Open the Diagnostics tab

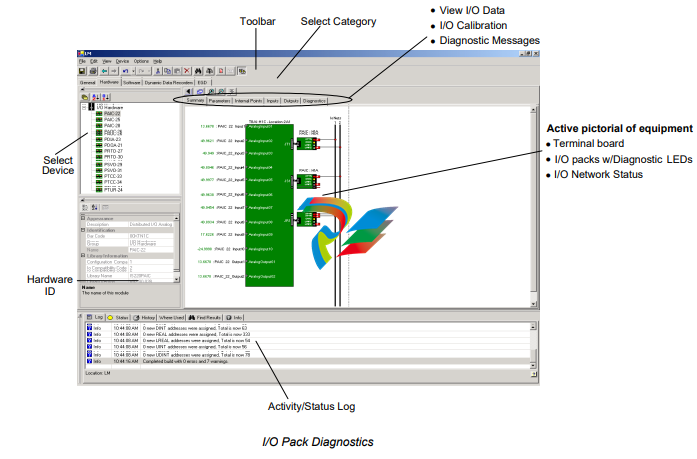click(x=314, y=101)
